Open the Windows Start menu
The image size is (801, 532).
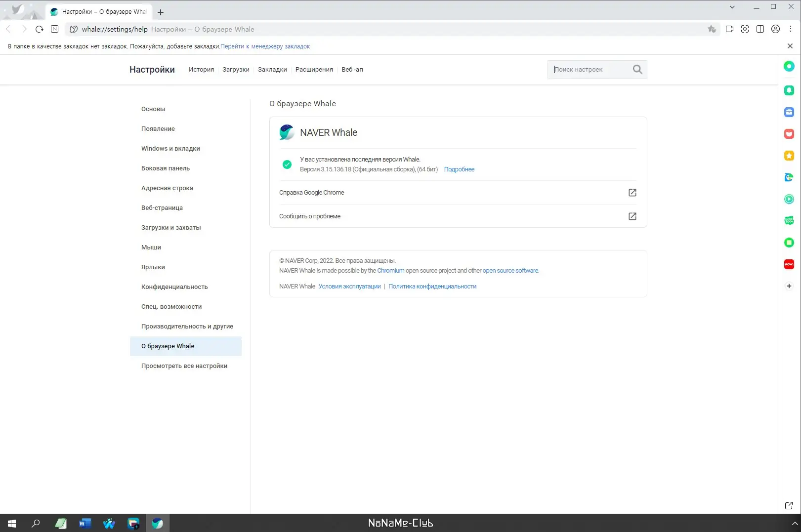(12, 523)
